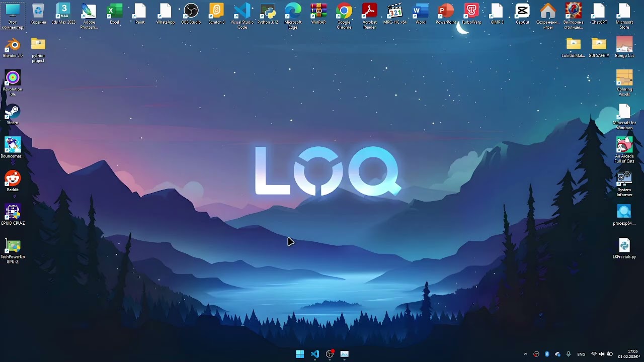Select the Викторина столицы desktop shortcut
644x362 pixels.
pos(574,16)
